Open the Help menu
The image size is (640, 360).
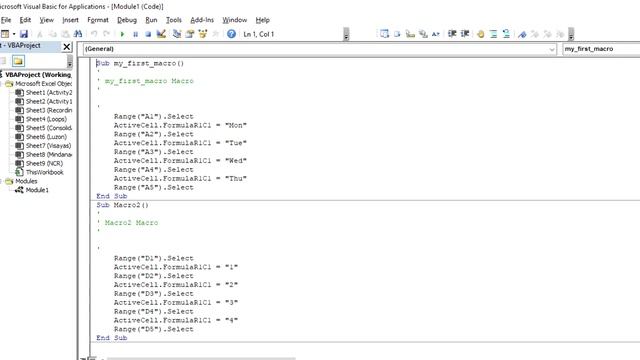[x=262, y=20]
